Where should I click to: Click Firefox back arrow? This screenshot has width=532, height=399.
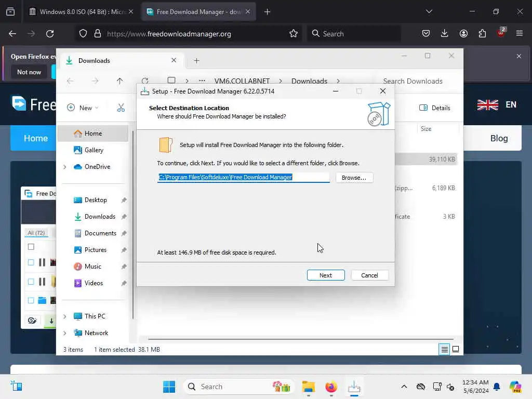coord(12,34)
